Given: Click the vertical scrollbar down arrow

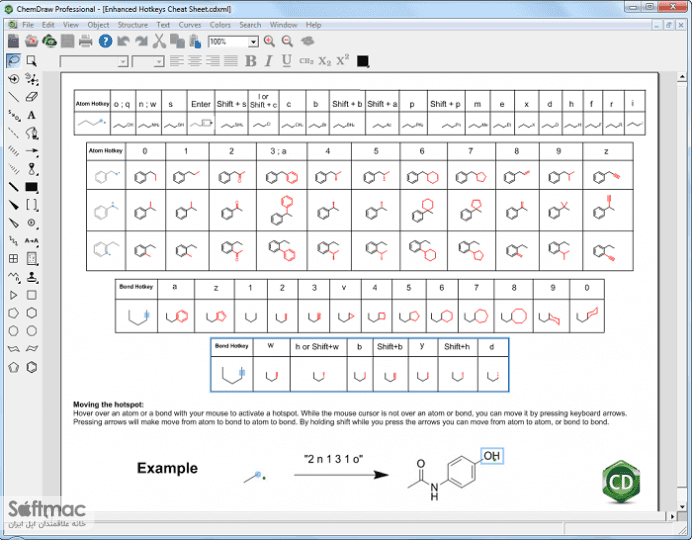Looking at the screenshot, I should (682, 506).
